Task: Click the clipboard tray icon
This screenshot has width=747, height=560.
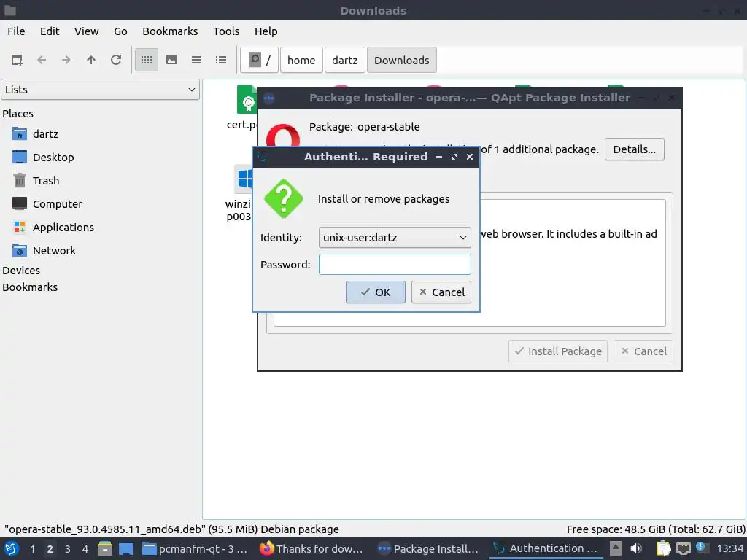Action: click(663, 548)
